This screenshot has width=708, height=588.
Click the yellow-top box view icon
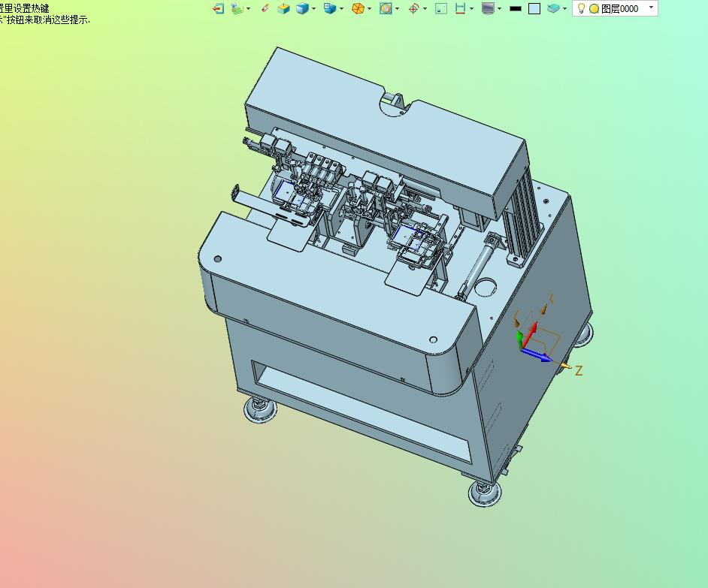(283, 8)
